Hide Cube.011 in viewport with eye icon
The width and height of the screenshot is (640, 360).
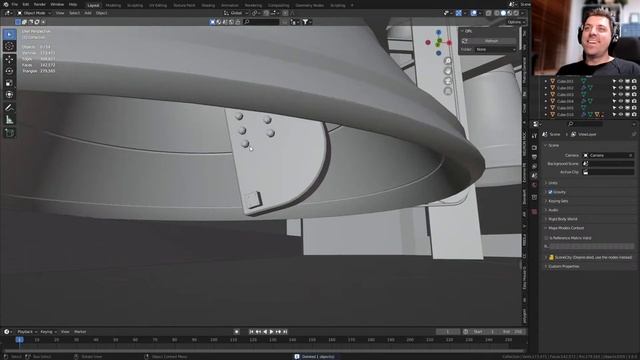click(x=621, y=81)
